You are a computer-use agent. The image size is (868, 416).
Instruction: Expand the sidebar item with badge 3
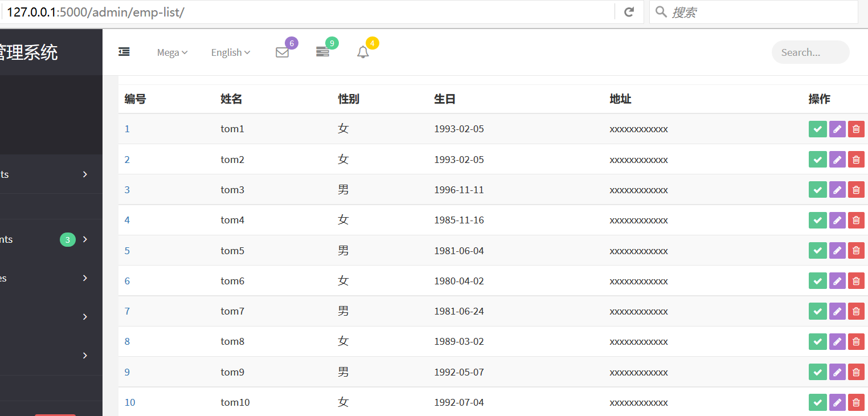[x=51, y=239]
